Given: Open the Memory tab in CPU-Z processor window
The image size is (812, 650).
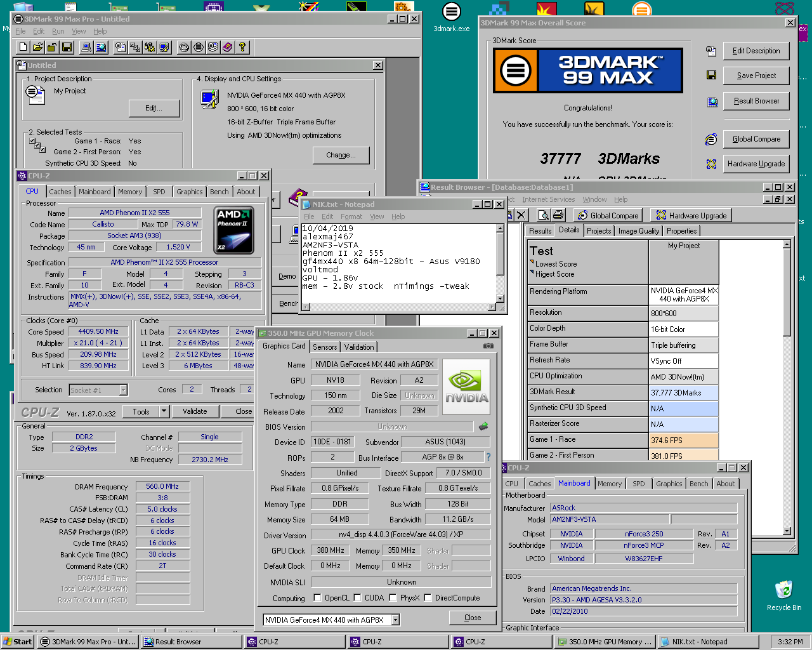Looking at the screenshot, I should (130, 192).
